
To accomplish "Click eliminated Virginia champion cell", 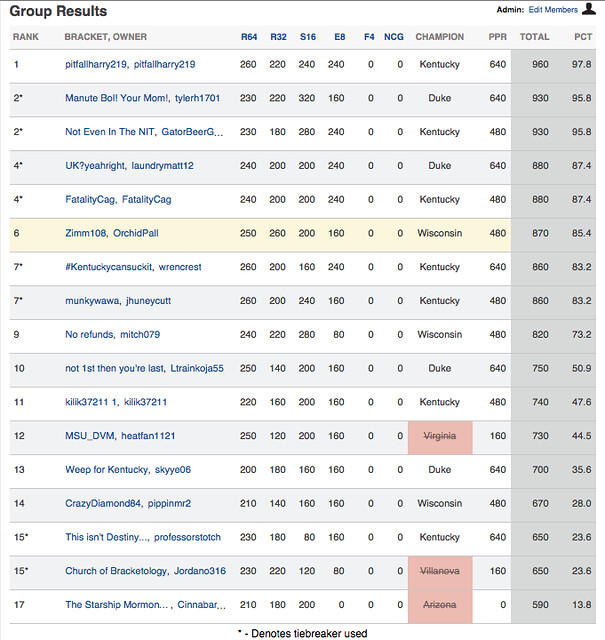I will tap(440, 437).
